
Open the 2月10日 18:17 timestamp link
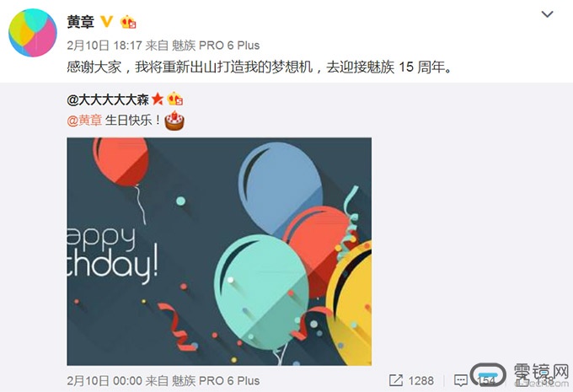[104, 46]
